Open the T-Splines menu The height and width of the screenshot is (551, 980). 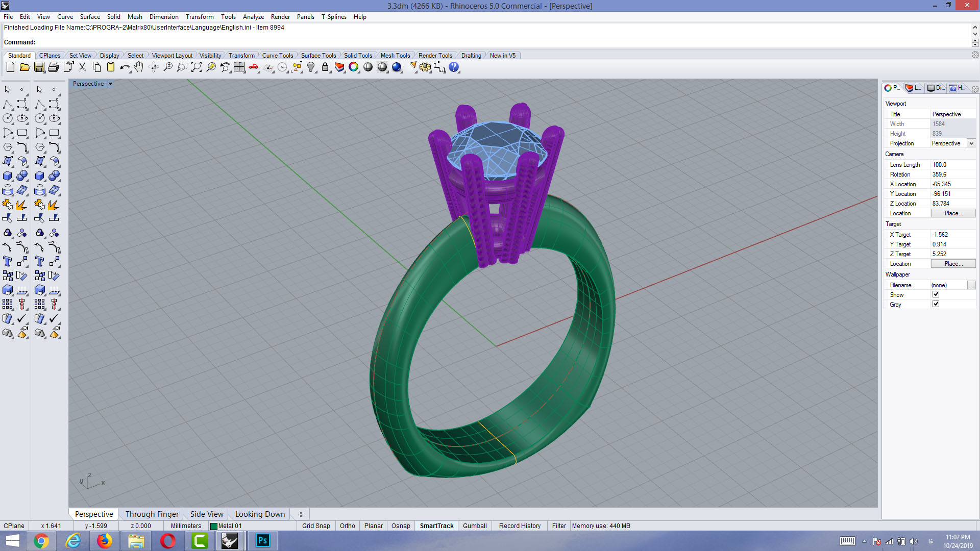[x=334, y=17]
